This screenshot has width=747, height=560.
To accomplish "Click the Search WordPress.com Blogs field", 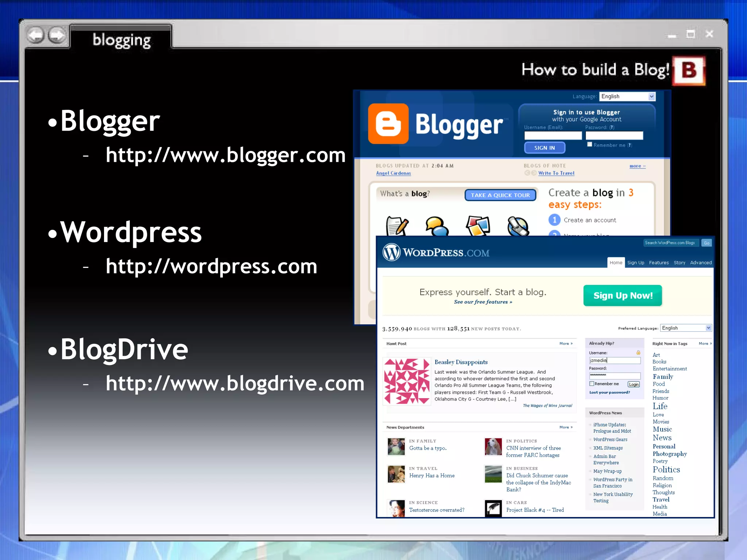I will [x=671, y=243].
